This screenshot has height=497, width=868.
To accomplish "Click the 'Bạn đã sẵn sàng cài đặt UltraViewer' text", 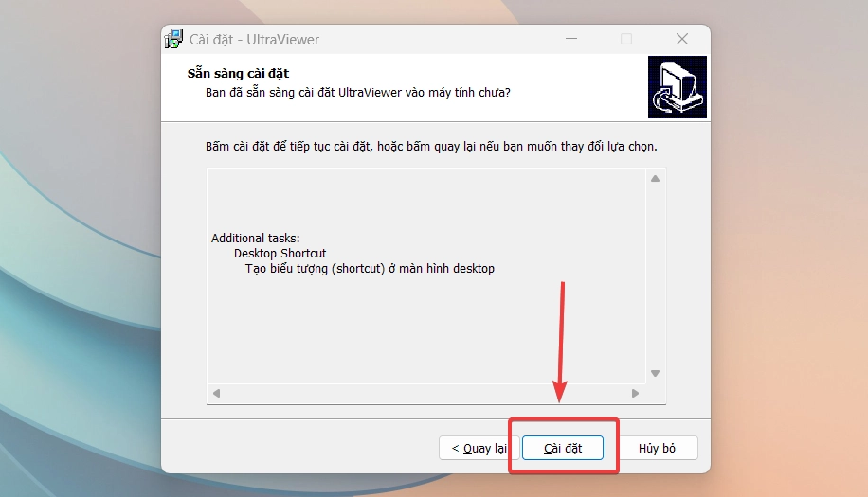I will (357, 93).
